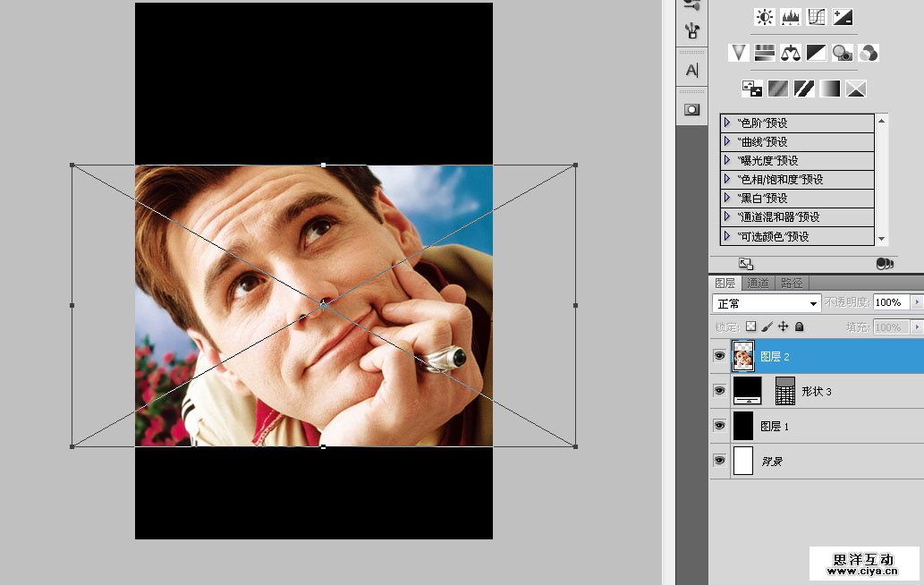Click the Photo Filter adjustment icon

pyautogui.click(x=842, y=53)
